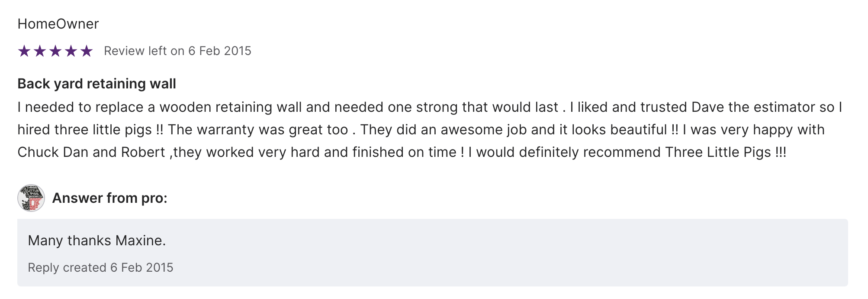
Task: Click the third (middle) rating star
Action: tap(55, 51)
